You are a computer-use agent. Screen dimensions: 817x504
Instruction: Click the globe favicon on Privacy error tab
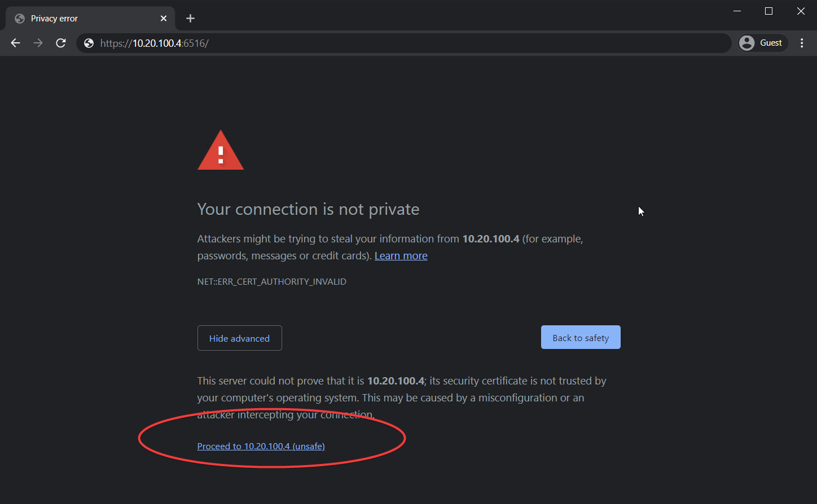20,19
